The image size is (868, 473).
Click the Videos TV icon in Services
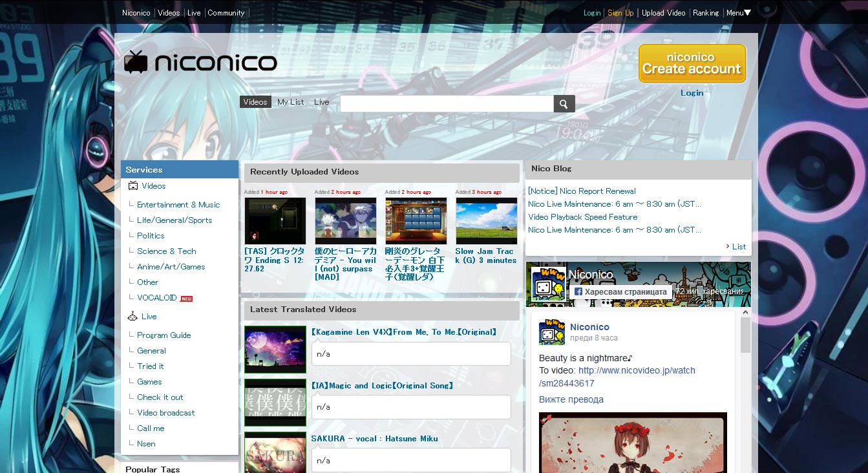pos(132,186)
